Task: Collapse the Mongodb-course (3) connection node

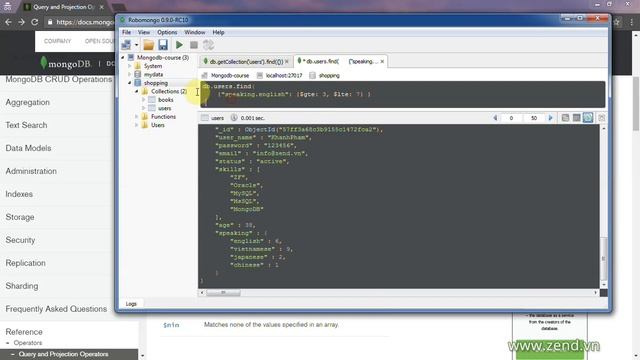Action: coord(123,58)
